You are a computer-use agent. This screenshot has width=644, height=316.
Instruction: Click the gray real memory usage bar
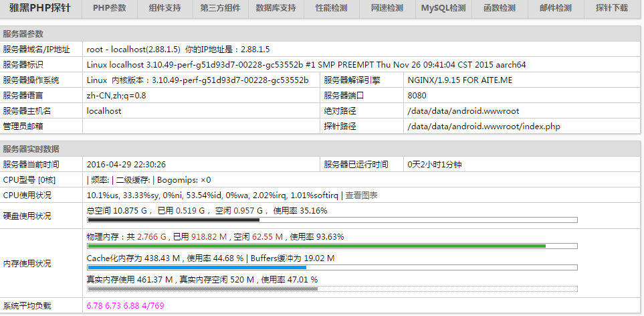click(203, 289)
